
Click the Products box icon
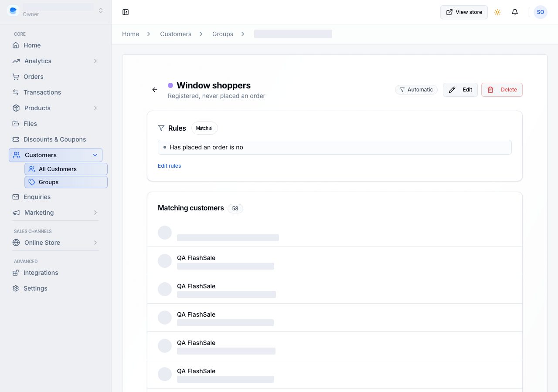16,108
